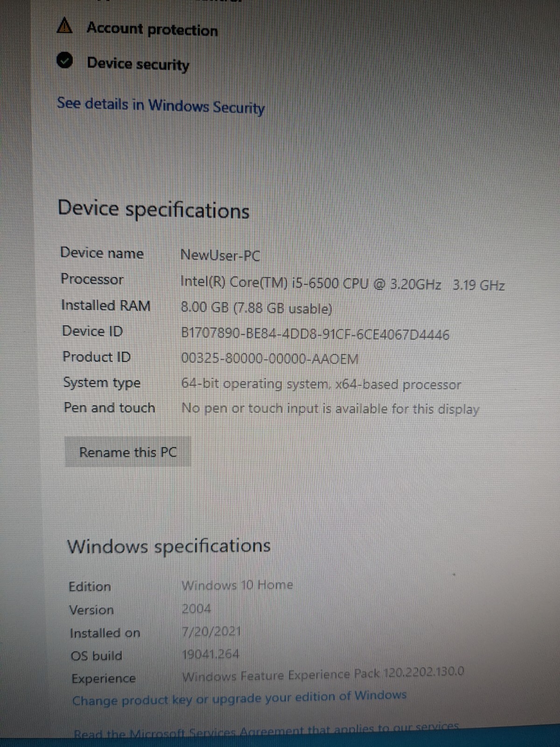This screenshot has width=560, height=747.
Task: Click the Experience pack value text
Action: coord(323,674)
